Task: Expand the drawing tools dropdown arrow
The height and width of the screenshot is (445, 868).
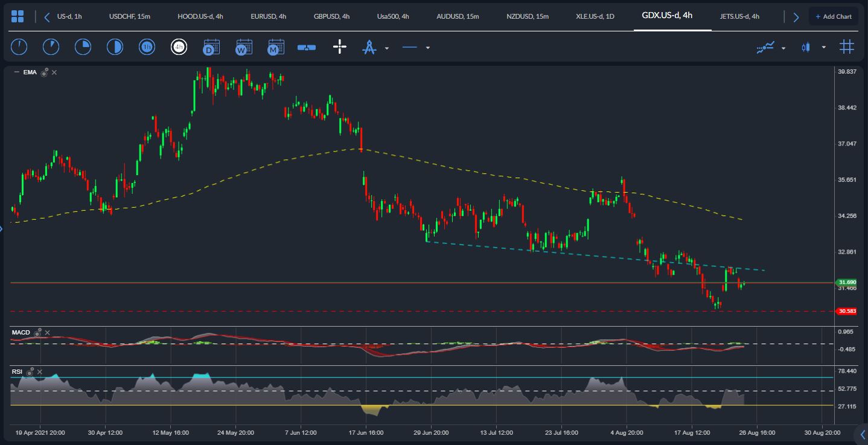Action: (x=387, y=48)
